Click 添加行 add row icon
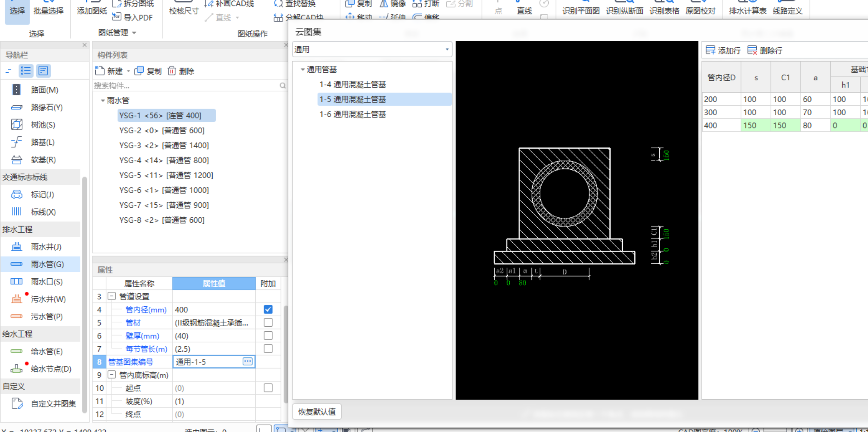The image size is (868, 432). [x=710, y=50]
